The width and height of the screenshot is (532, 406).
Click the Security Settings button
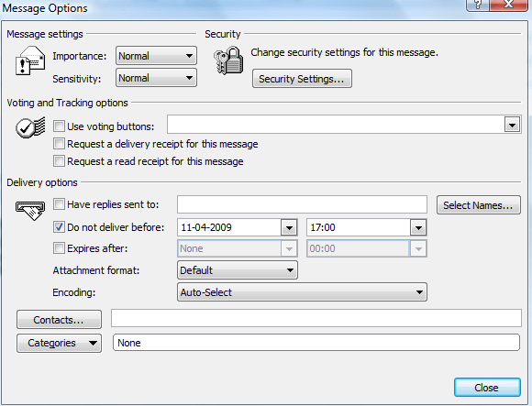point(302,79)
